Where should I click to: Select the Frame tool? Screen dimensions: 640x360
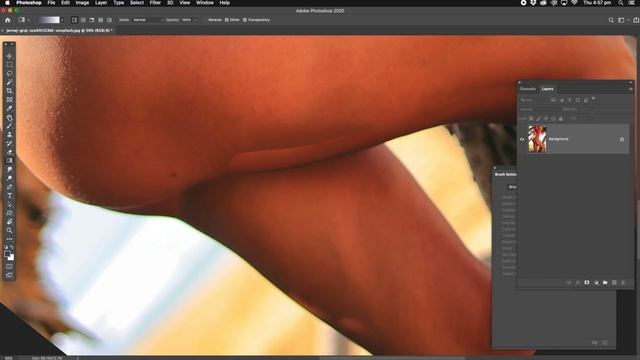(x=9, y=100)
